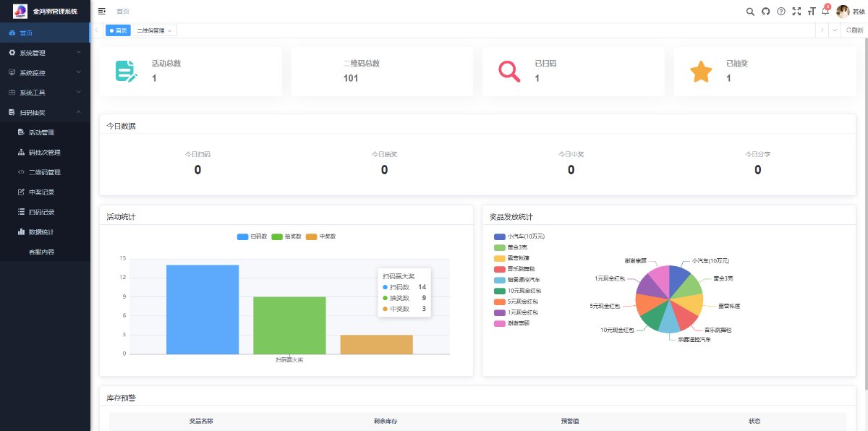This screenshot has width=868, height=431.
Task: Toggle the 扫码数 legend series
Action: tap(252, 236)
